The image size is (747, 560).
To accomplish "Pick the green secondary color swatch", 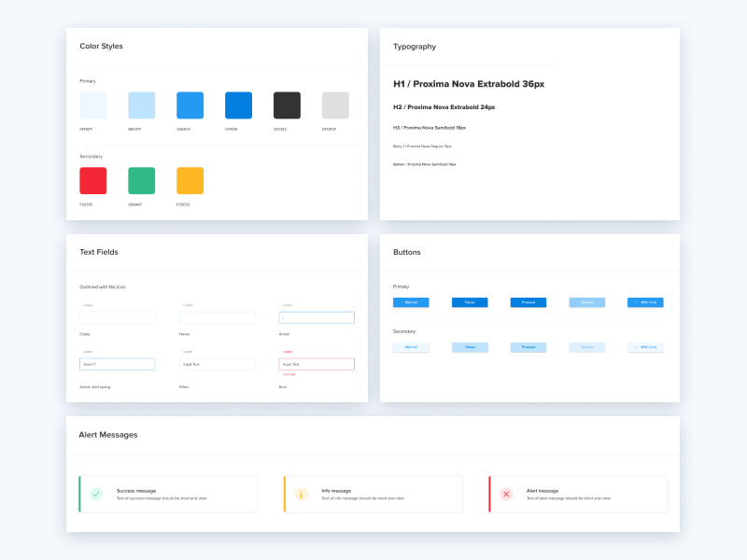I will click(142, 180).
